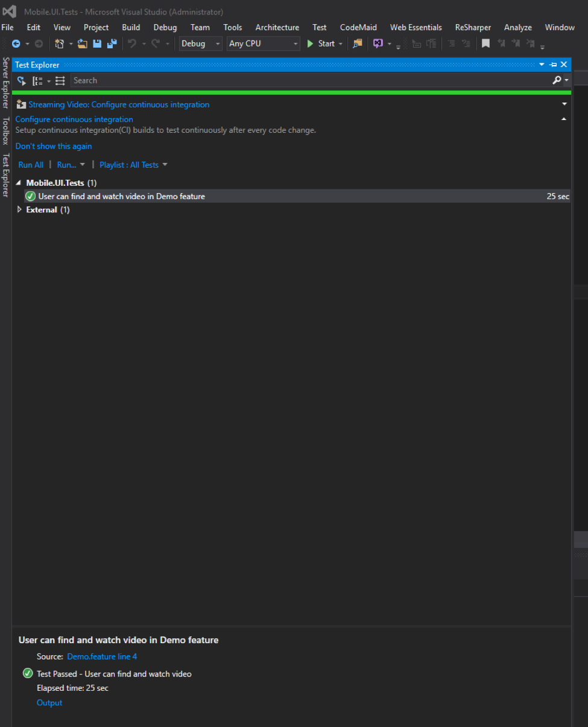Open the Any CPU platform dropdown
The height and width of the screenshot is (727, 588).
pos(263,43)
